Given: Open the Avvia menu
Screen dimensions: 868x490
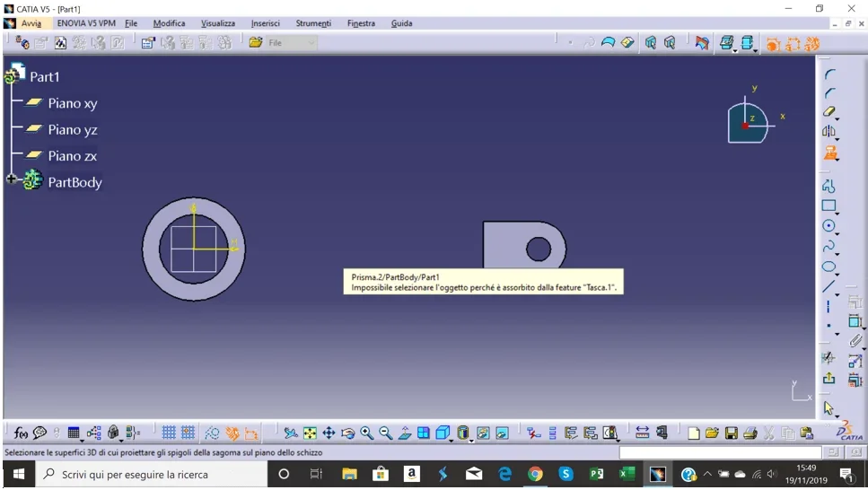Looking at the screenshot, I should (x=31, y=23).
